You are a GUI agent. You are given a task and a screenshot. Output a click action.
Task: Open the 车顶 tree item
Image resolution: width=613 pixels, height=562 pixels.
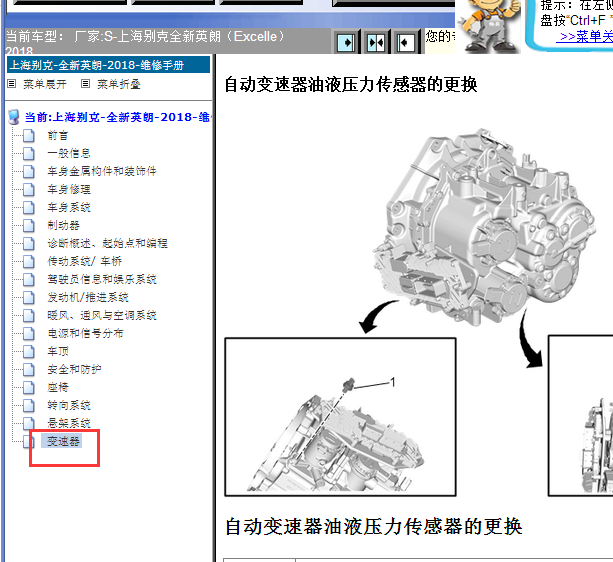point(58,351)
